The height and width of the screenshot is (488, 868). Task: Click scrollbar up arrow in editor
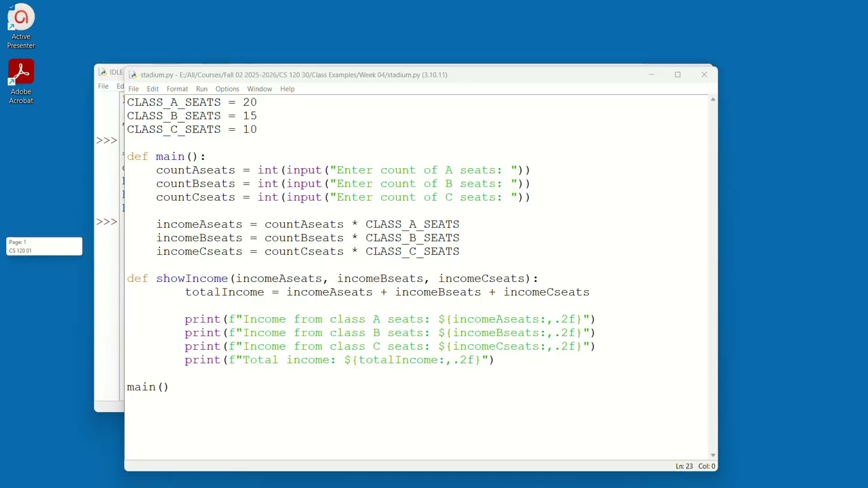713,100
